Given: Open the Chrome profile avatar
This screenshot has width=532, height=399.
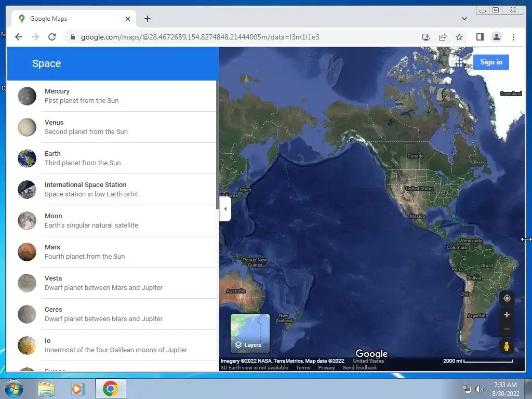Looking at the screenshot, I should click(x=497, y=37).
